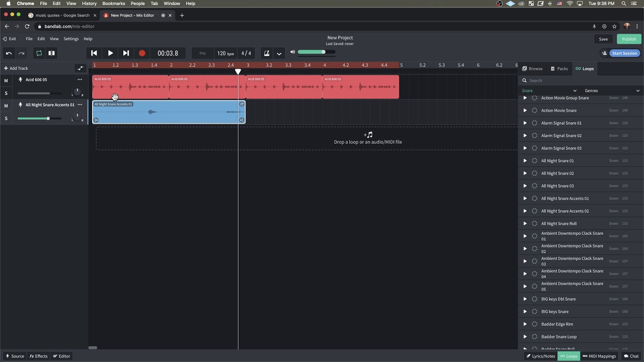Click the master volume speaker icon
This screenshot has height=362, width=644.
[x=292, y=52]
